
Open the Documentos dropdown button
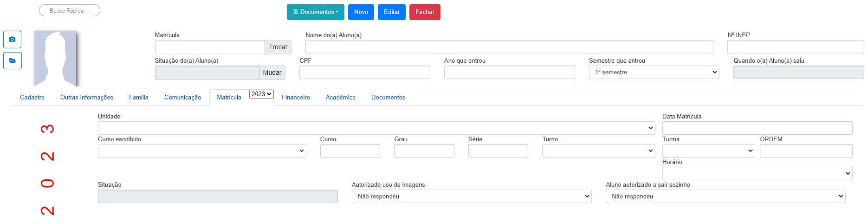click(x=316, y=12)
